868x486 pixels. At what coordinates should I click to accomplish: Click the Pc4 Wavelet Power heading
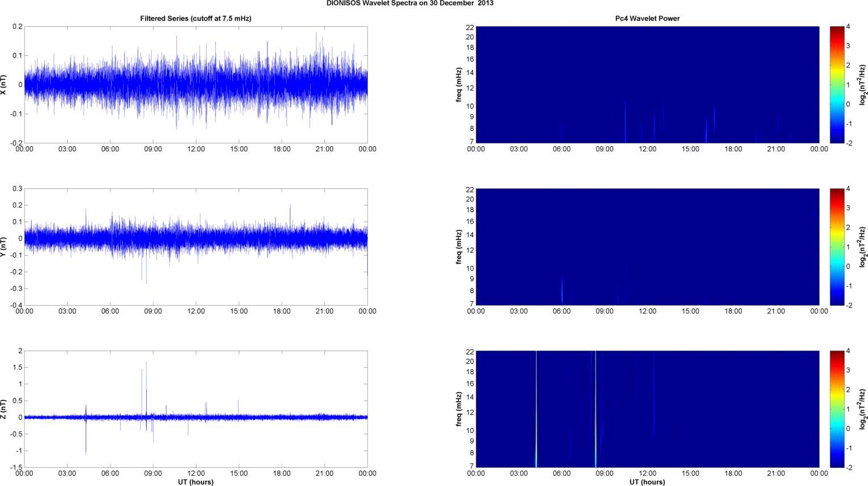[647, 19]
